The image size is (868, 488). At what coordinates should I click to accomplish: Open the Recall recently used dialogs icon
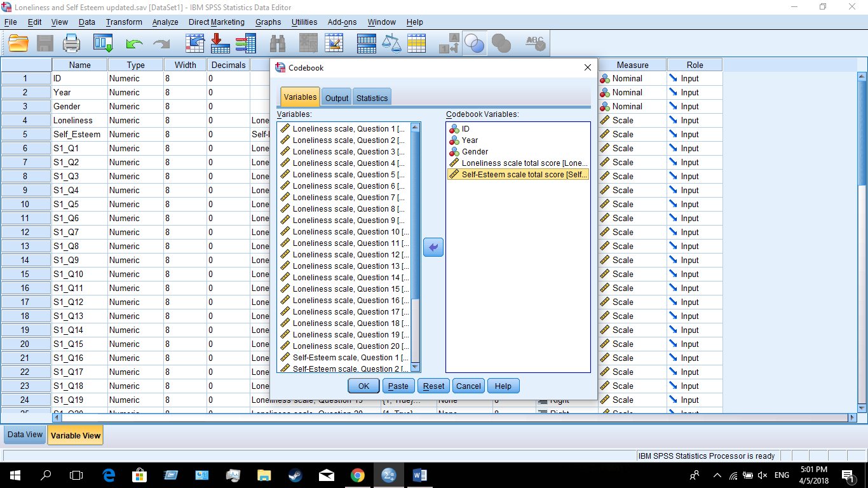103,43
